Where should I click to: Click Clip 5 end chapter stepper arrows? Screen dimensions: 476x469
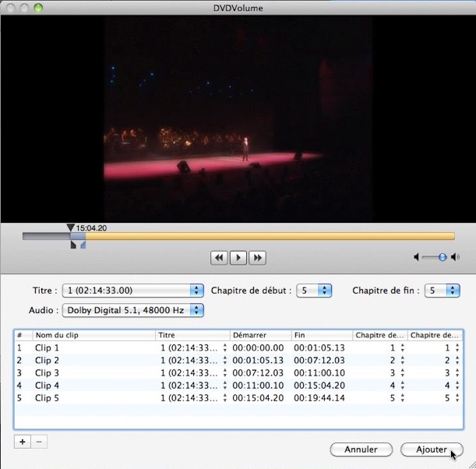point(457,398)
